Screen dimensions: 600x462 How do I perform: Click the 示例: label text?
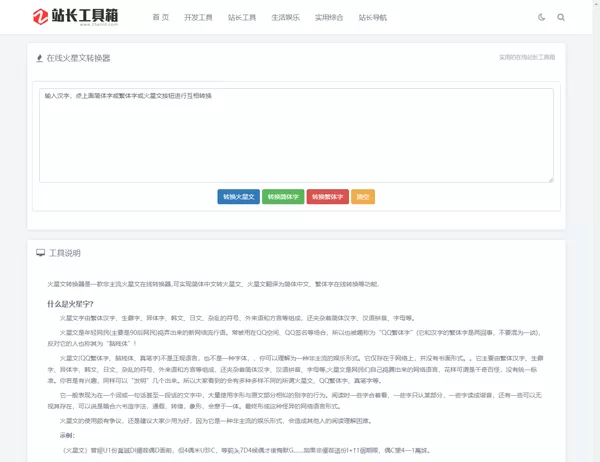pyautogui.click(x=67, y=435)
